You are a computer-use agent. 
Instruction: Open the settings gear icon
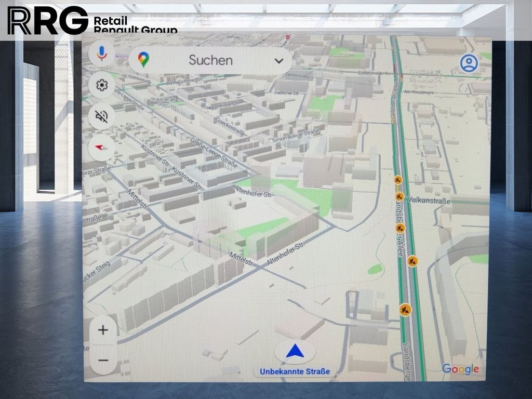point(102,85)
